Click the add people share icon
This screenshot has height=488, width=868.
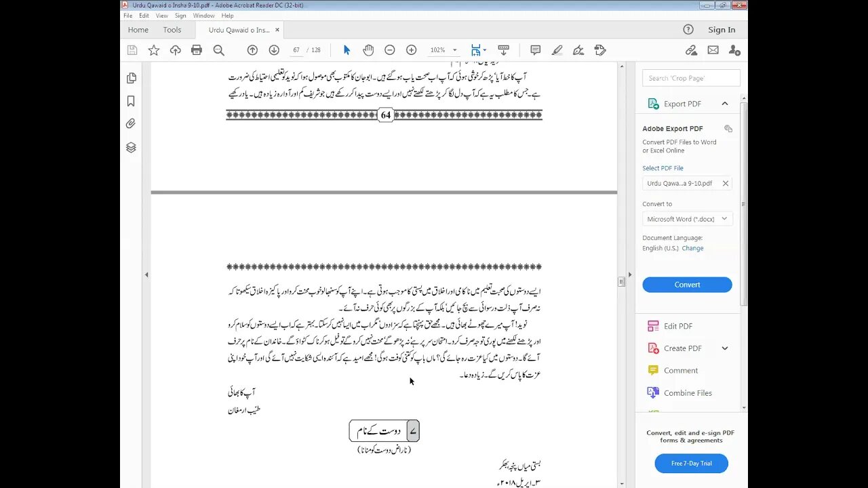coord(734,50)
